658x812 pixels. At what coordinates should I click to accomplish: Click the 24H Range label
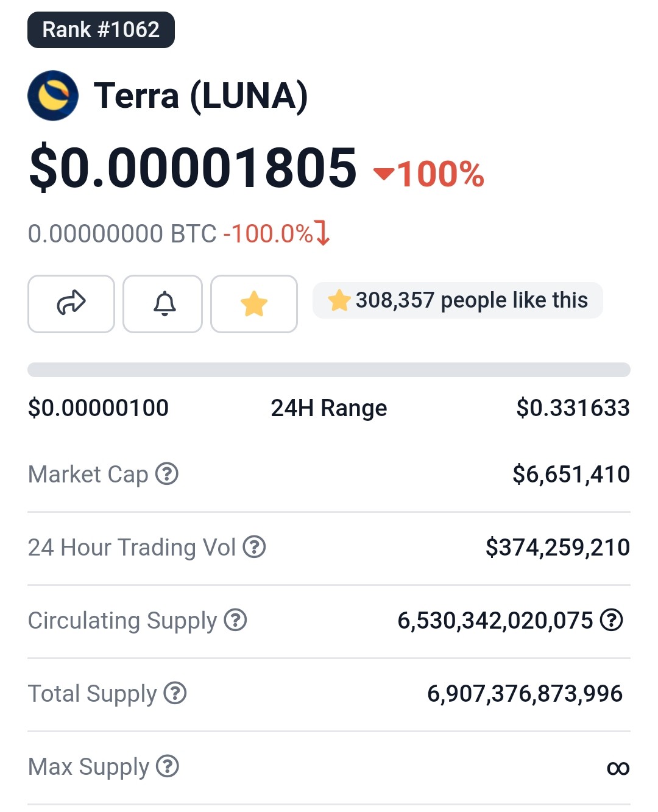(329, 408)
